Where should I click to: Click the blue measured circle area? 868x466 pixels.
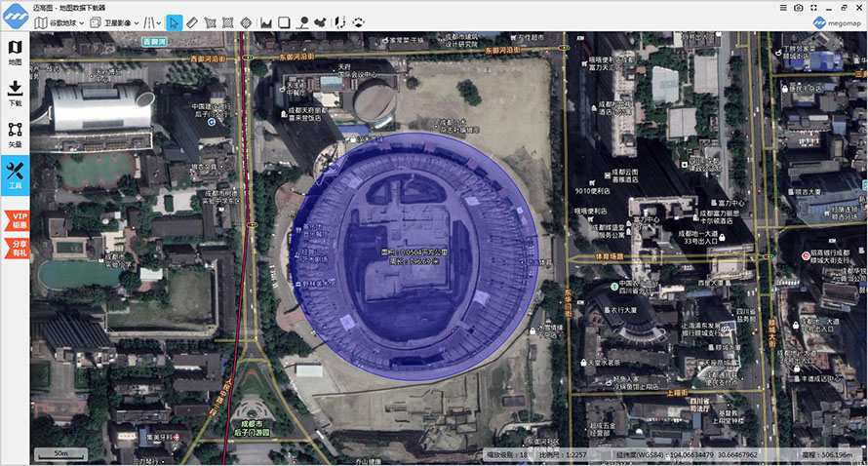[x=414, y=255]
